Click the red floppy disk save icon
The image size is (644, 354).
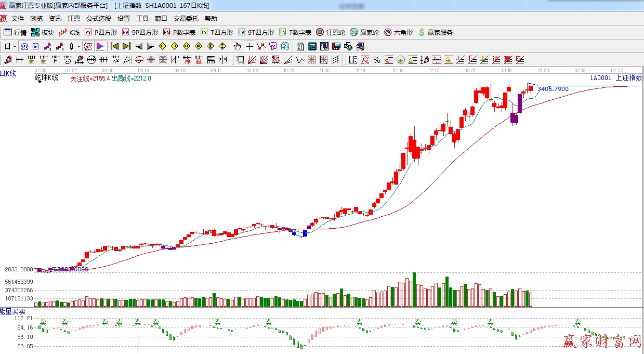tap(336, 46)
